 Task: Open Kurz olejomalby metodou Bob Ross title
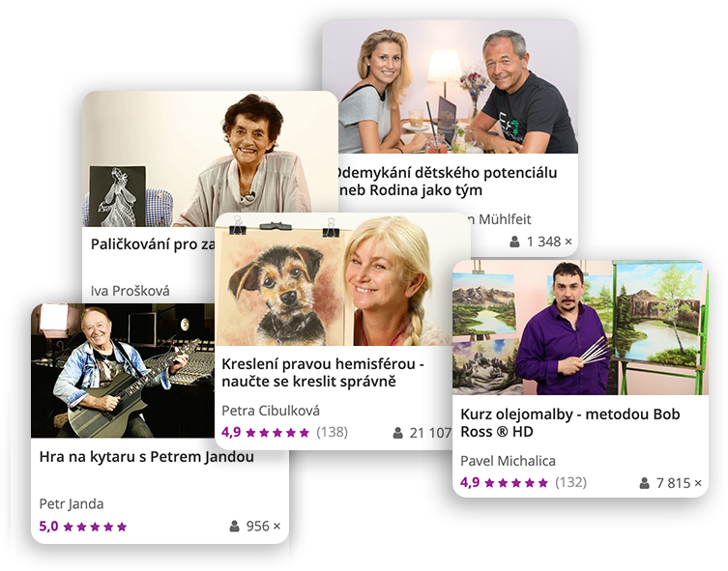click(x=570, y=422)
